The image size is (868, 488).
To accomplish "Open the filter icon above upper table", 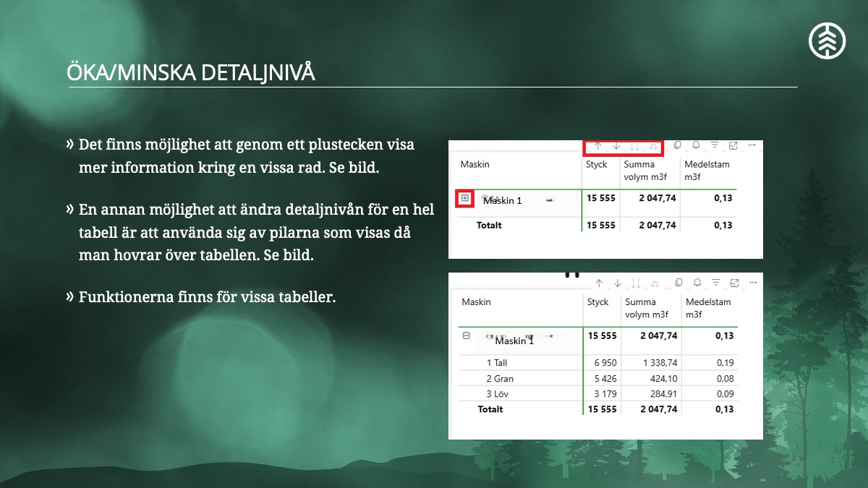I will 715,145.
